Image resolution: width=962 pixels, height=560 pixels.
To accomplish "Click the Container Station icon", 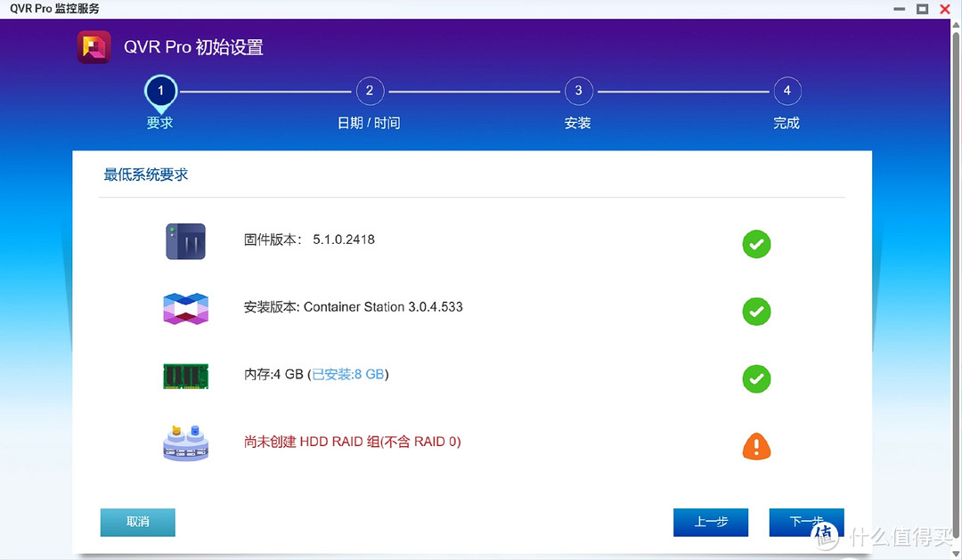I will click(185, 307).
